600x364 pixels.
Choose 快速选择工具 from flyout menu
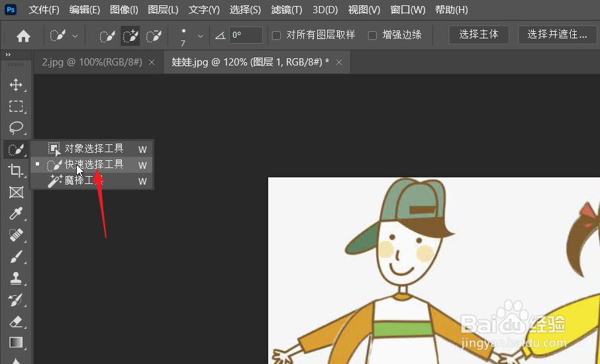(92, 165)
